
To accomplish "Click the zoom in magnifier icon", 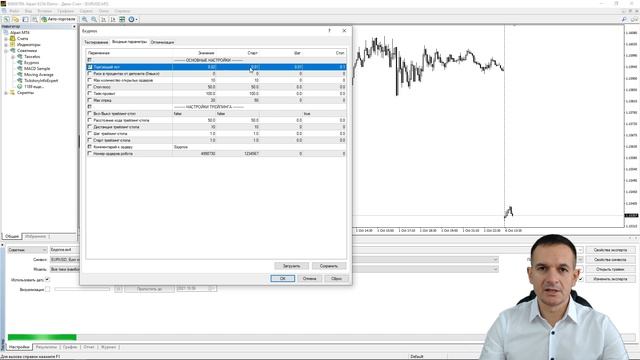I will coord(84,19).
